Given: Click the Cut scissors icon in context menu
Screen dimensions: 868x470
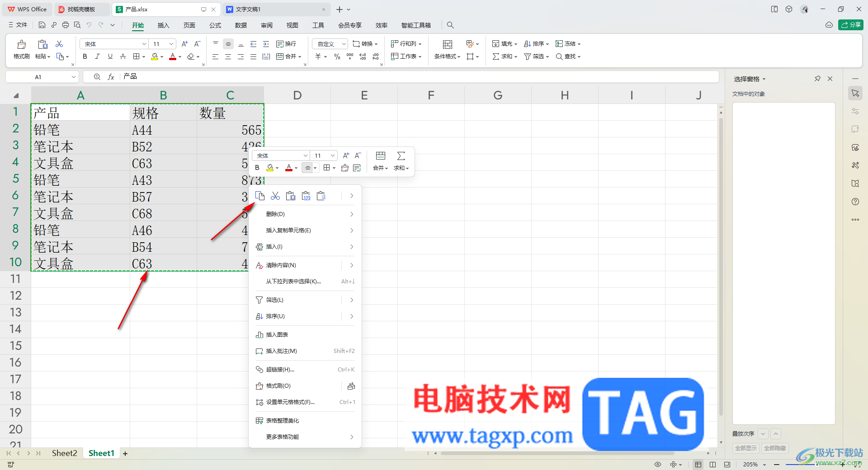Looking at the screenshot, I should (275, 196).
